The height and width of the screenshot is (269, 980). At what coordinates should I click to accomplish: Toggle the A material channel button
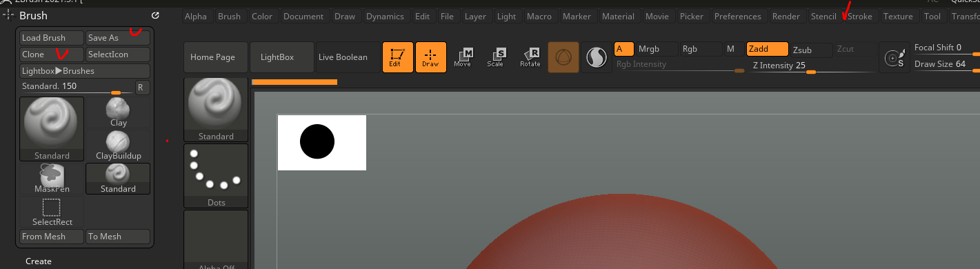624,49
